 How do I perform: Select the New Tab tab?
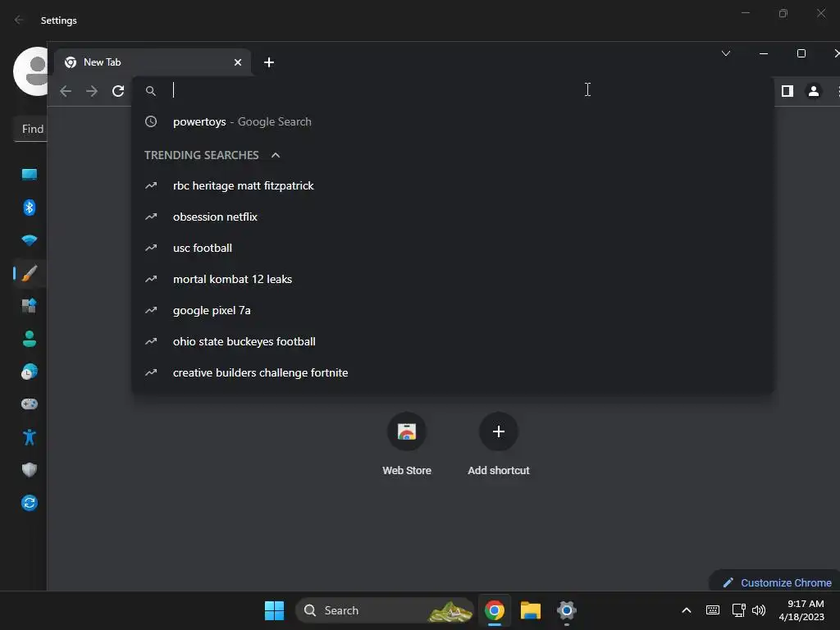153,62
